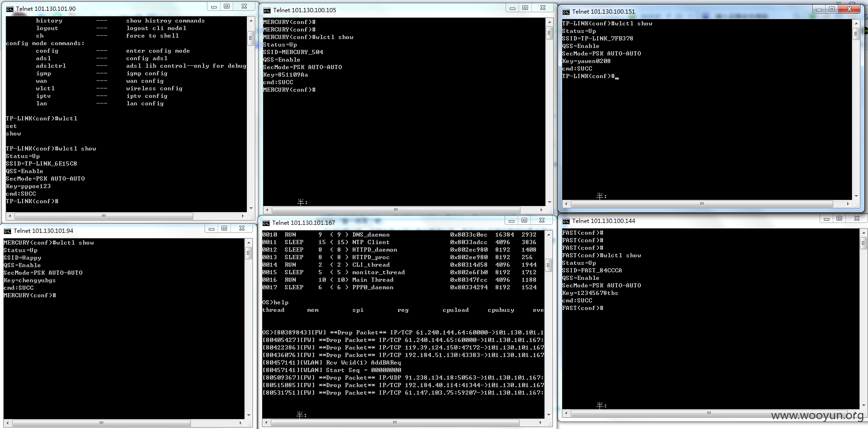The height and width of the screenshot is (429, 868).
Task: Click scroll-left arrow in Telnet 101.130.100.144
Action: coord(566,413)
